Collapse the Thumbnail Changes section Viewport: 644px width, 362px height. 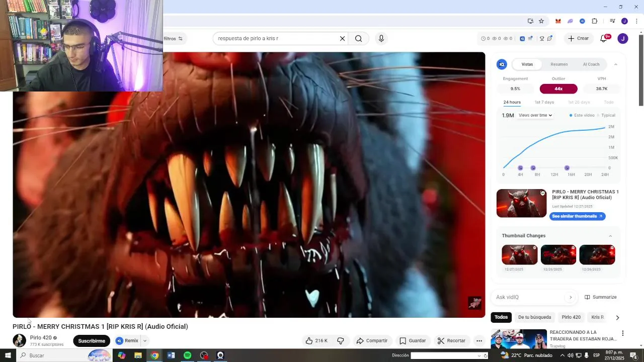click(610, 236)
